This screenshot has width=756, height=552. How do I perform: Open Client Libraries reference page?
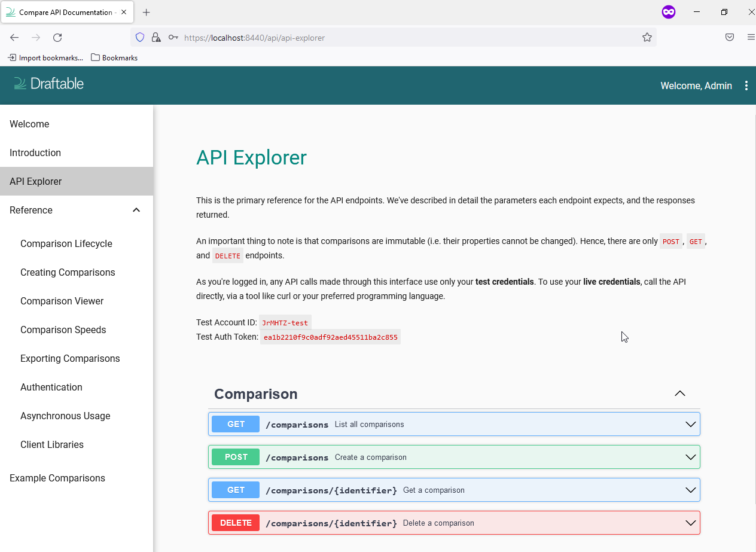[52, 444]
